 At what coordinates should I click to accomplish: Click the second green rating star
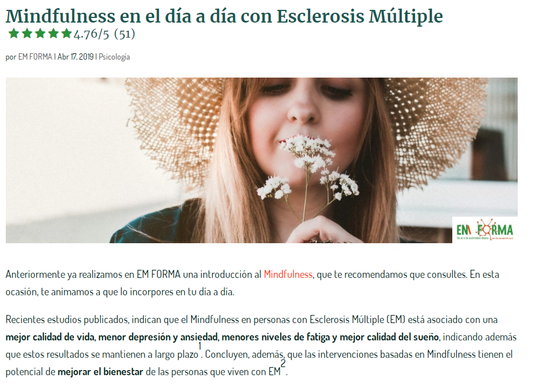click(27, 34)
